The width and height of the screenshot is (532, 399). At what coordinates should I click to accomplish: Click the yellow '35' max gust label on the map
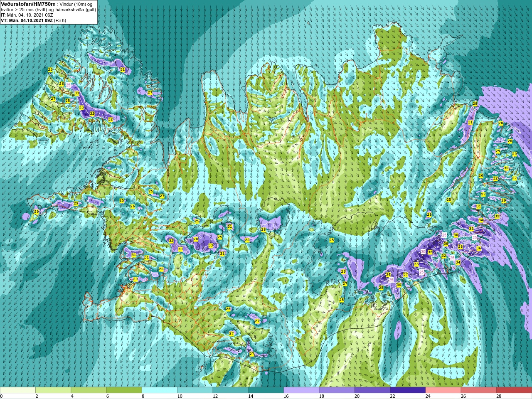416,264
